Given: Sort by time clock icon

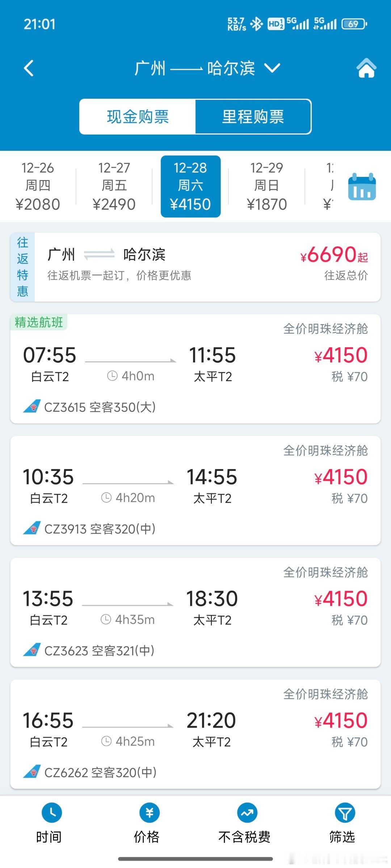Looking at the screenshot, I should point(52,813).
